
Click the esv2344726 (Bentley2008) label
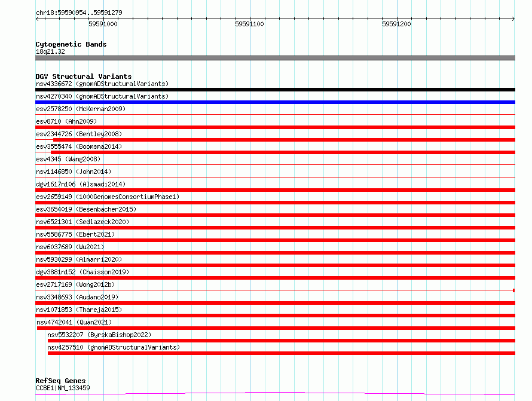point(79,134)
